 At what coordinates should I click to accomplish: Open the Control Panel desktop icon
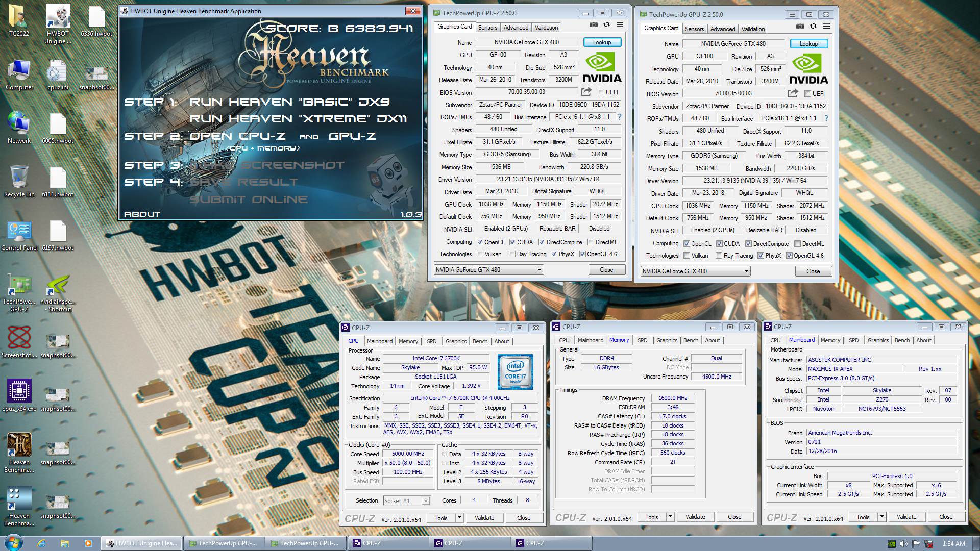click(x=19, y=235)
